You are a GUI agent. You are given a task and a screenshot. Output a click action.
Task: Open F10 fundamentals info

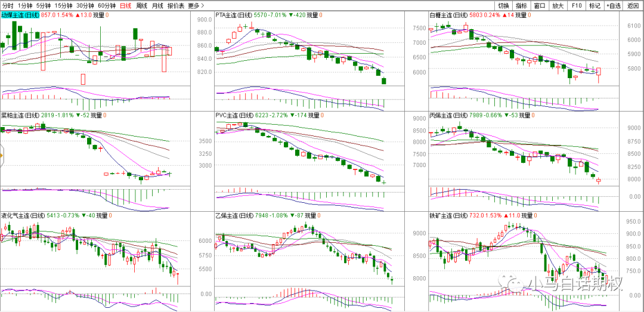pos(577,5)
